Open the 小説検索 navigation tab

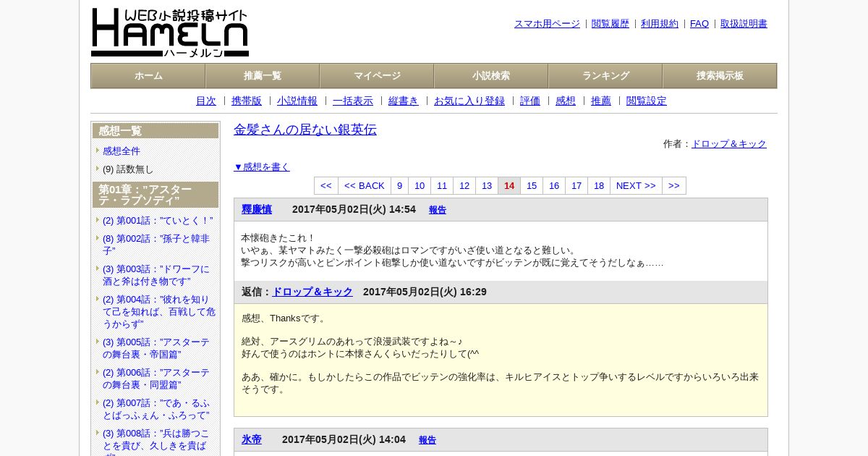(491, 76)
